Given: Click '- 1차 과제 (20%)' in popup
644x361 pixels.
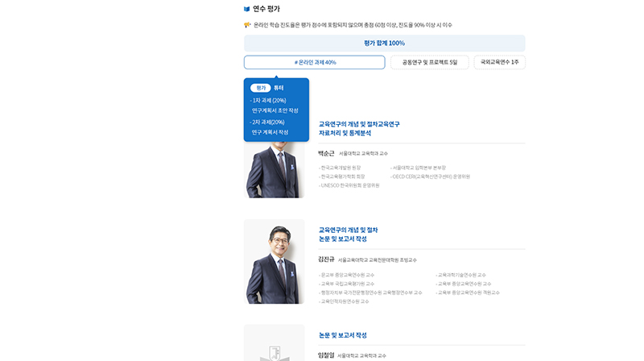Looking at the screenshot, I should pyautogui.click(x=268, y=101).
